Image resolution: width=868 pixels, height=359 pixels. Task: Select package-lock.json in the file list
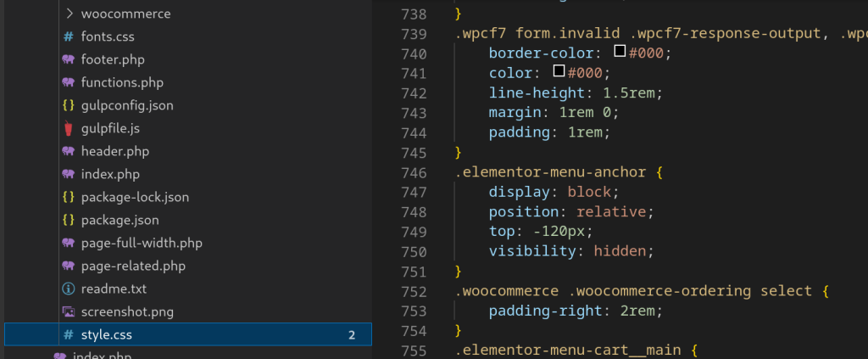click(x=135, y=198)
